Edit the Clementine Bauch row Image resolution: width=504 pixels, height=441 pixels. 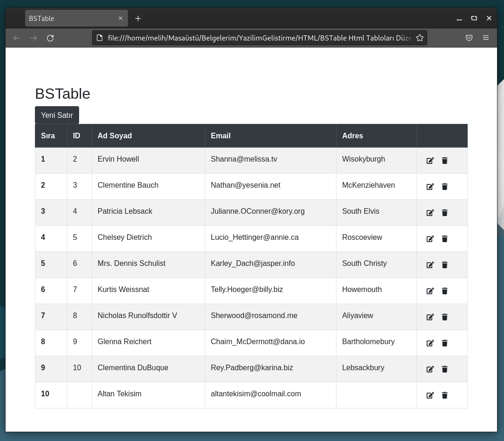coord(430,187)
